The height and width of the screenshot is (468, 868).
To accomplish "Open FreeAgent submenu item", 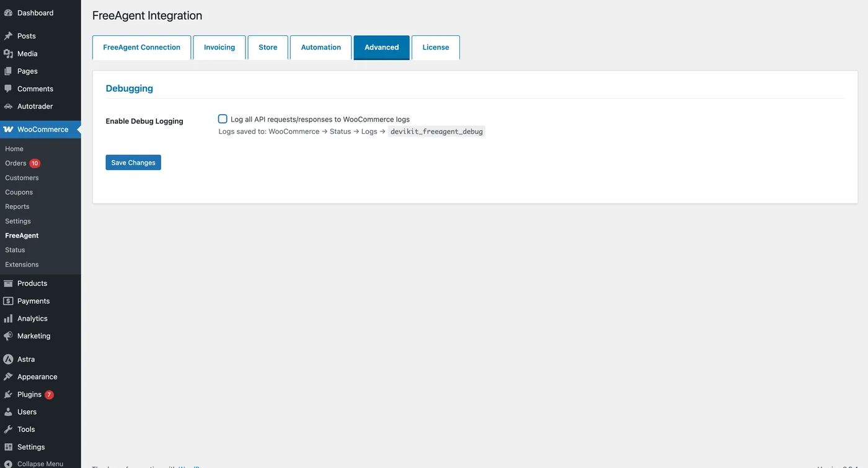I will tap(22, 236).
